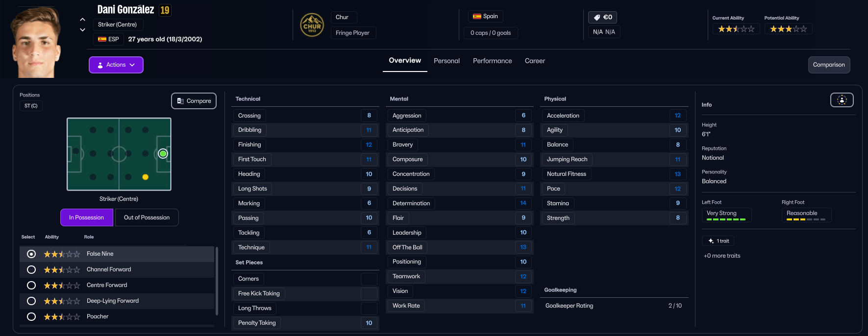
Task: Click the player portrait photo
Action: click(36, 42)
